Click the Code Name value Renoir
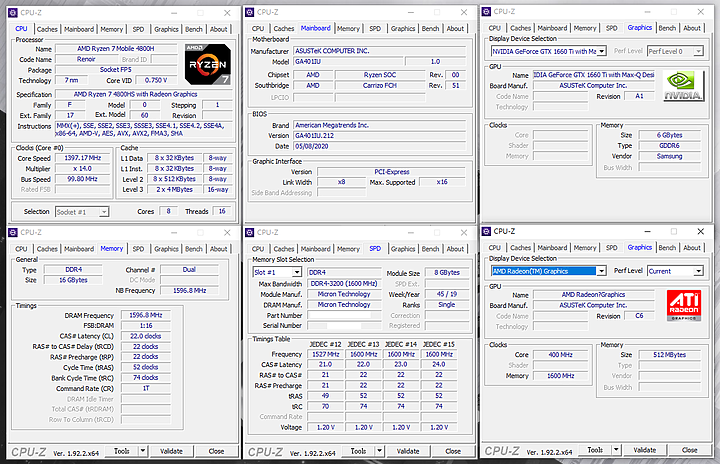Image resolution: width=720 pixels, height=464 pixels. [86, 59]
